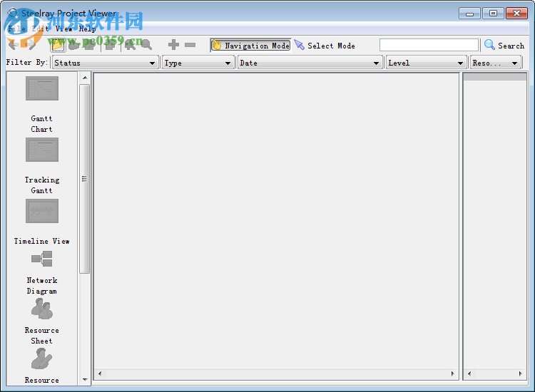Screen dimensions: 535x392
Task: Click the grayed-out copy icon in the toolbar
Action: point(110,45)
